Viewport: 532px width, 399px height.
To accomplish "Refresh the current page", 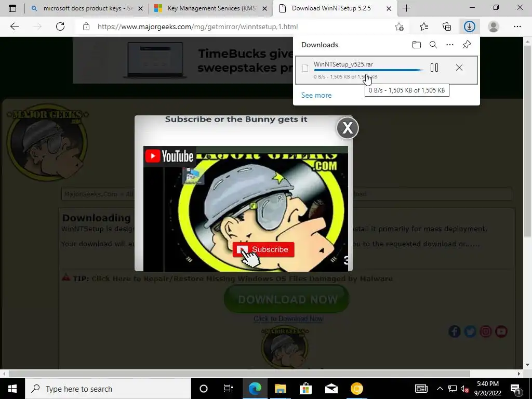I will coord(60,26).
